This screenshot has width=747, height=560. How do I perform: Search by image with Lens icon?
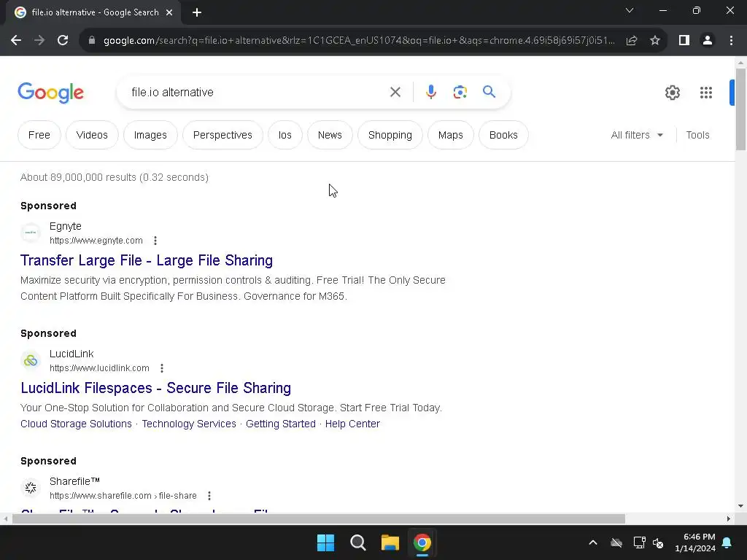coord(460,92)
